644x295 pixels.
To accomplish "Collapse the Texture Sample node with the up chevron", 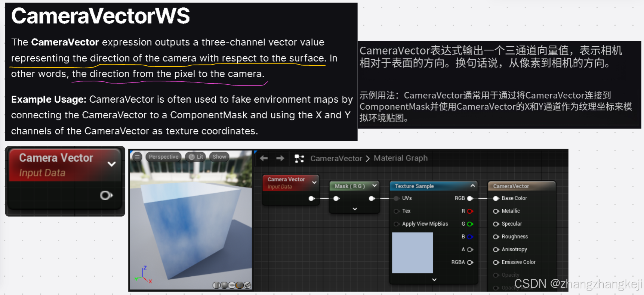I will (473, 186).
